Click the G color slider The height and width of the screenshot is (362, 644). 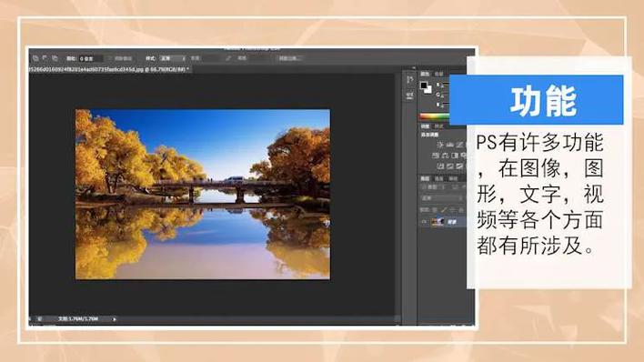pos(446,95)
